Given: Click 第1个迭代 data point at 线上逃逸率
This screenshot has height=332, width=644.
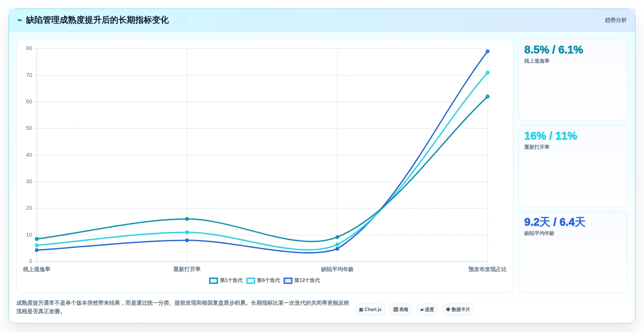Looking at the screenshot, I should tap(37, 239).
